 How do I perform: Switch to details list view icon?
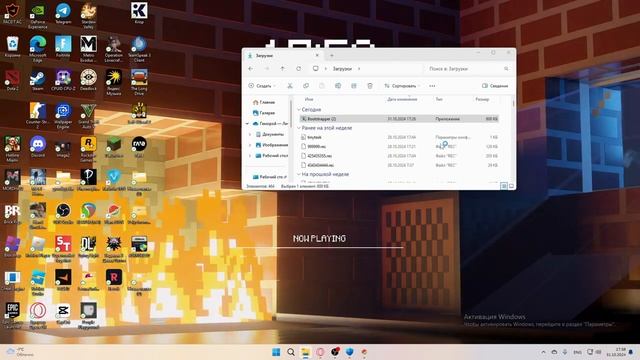[x=504, y=186]
